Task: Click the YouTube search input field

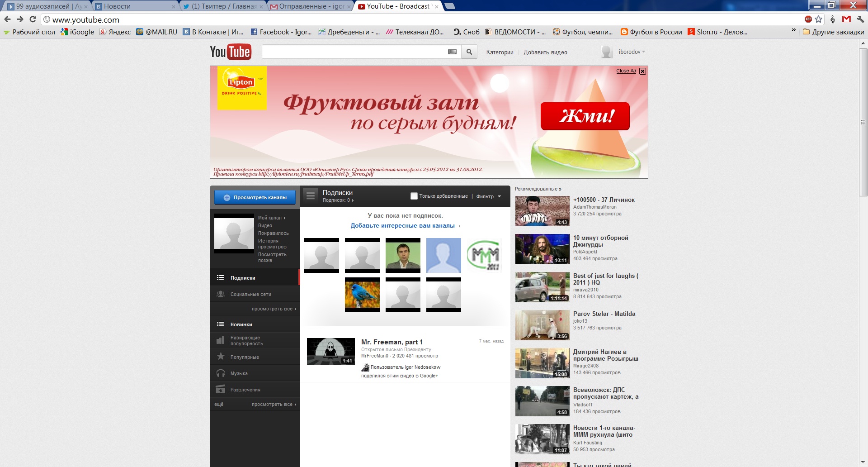Action: tap(354, 52)
